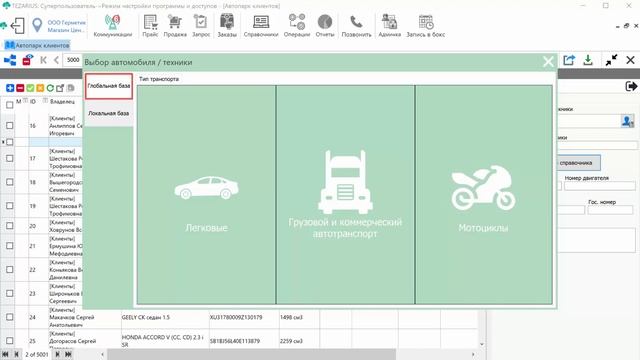Click the Владелец column header

point(62,102)
